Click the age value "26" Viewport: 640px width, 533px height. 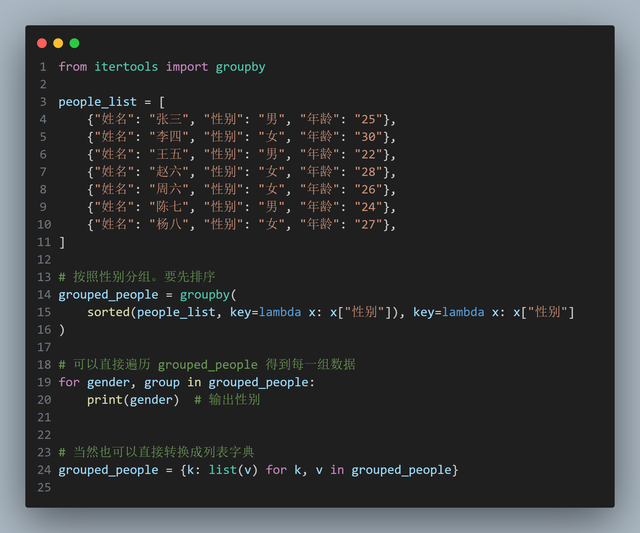[368, 189]
